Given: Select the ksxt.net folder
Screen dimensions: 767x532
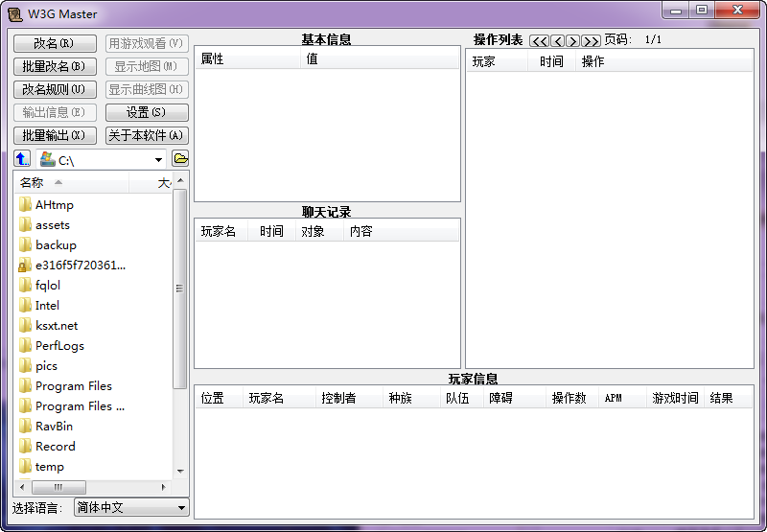Looking at the screenshot, I should pos(57,326).
